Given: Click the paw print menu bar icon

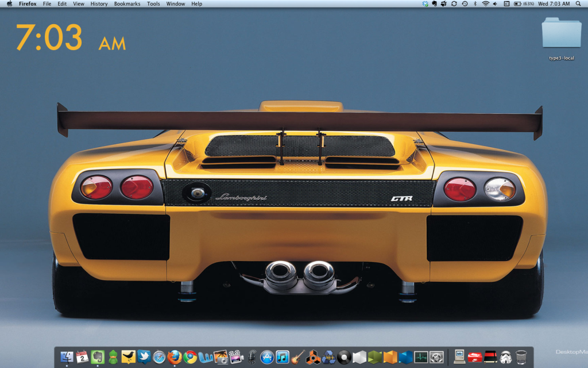Looking at the screenshot, I should pyautogui.click(x=444, y=4).
